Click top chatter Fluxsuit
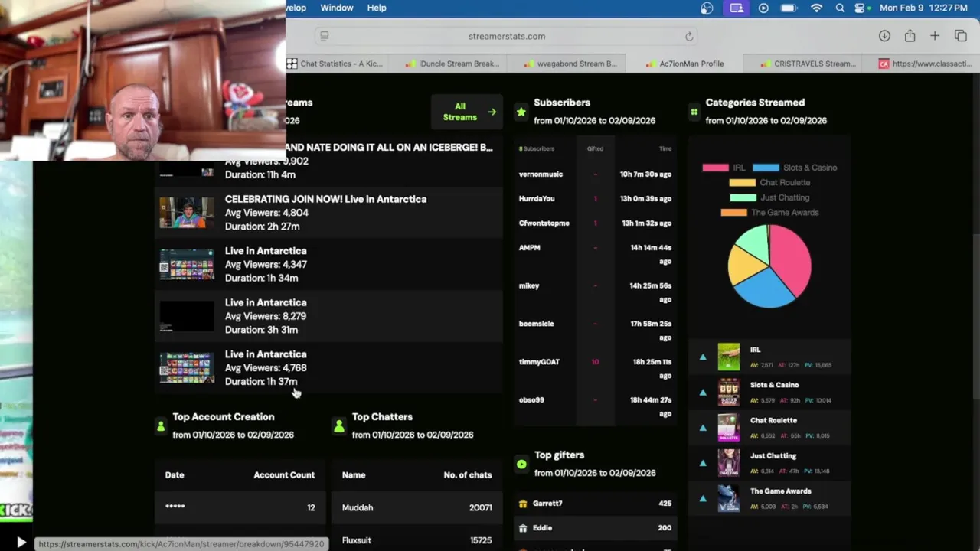This screenshot has width=980, height=551. [x=357, y=540]
